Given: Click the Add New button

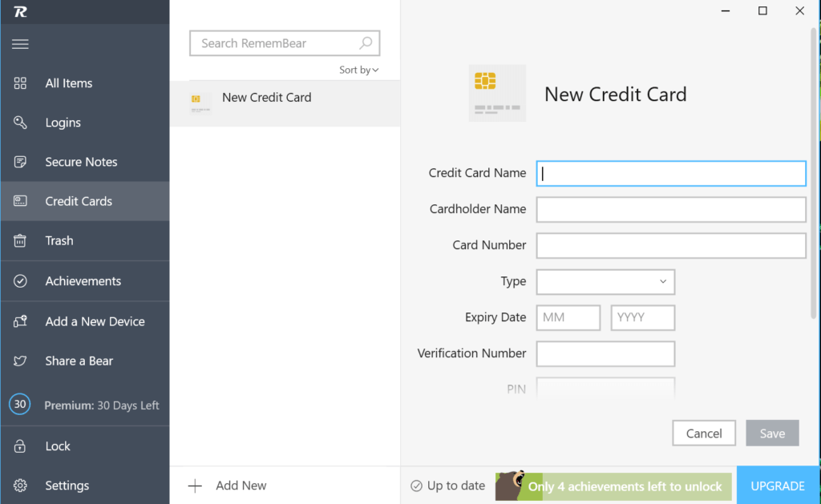Looking at the screenshot, I should tap(227, 486).
